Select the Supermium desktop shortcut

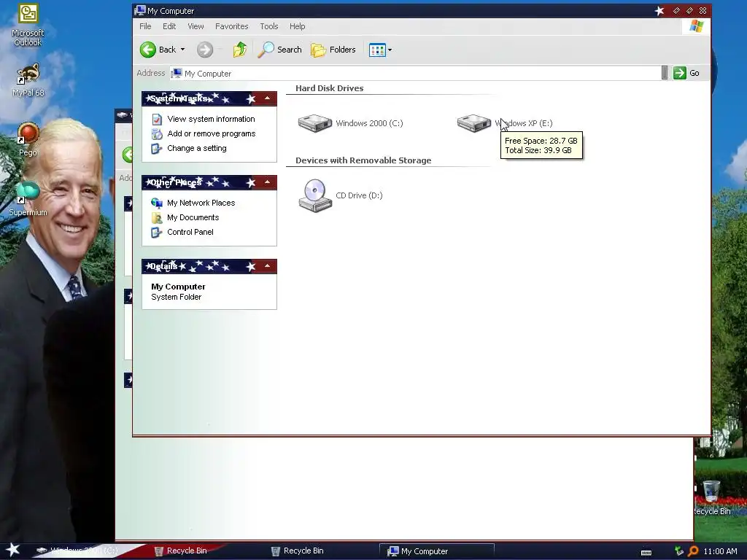pyautogui.click(x=28, y=200)
